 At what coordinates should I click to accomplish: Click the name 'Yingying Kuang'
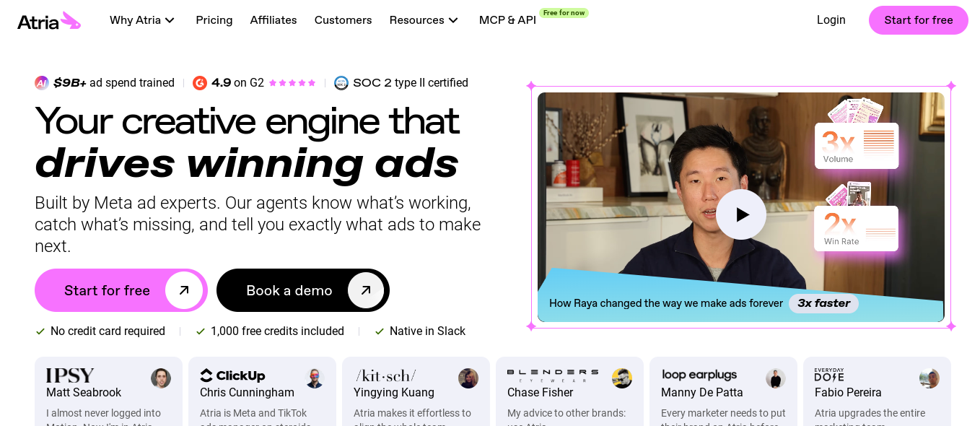click(x=394, y=393)
